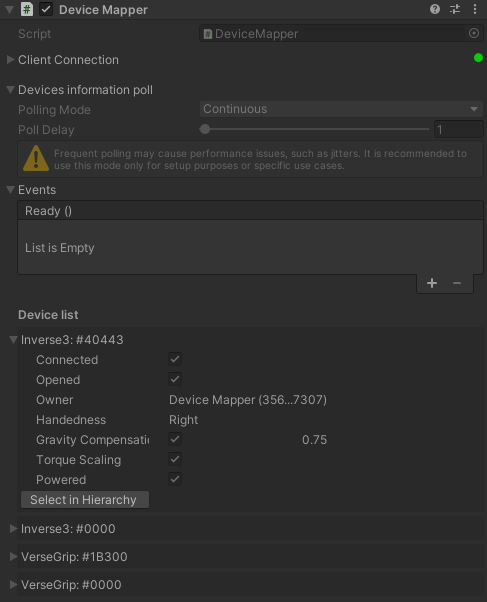Click the List is Empty text
The image size is (487, 602).
click(60, 248)
